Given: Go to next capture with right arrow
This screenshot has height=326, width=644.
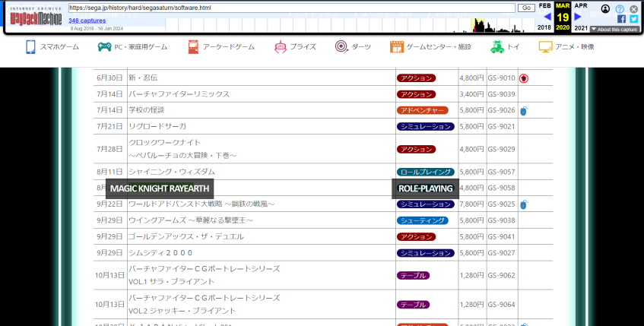Looking at the screenshot, I should click(x=578, y=17).
